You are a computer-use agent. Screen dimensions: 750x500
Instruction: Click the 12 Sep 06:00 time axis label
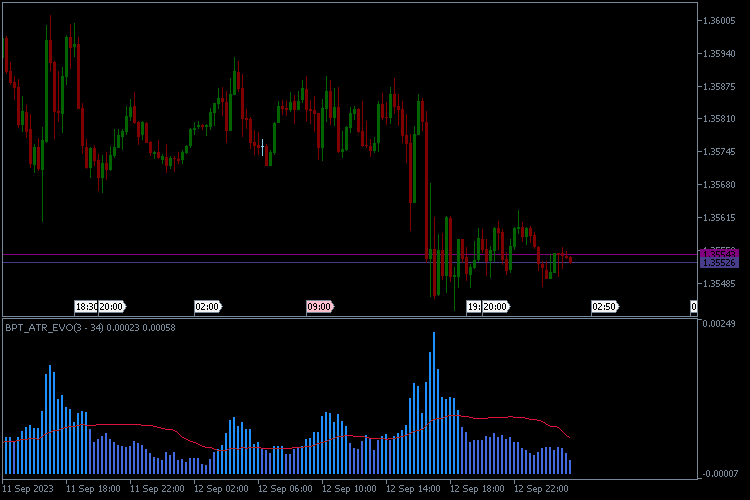point(285,489)
